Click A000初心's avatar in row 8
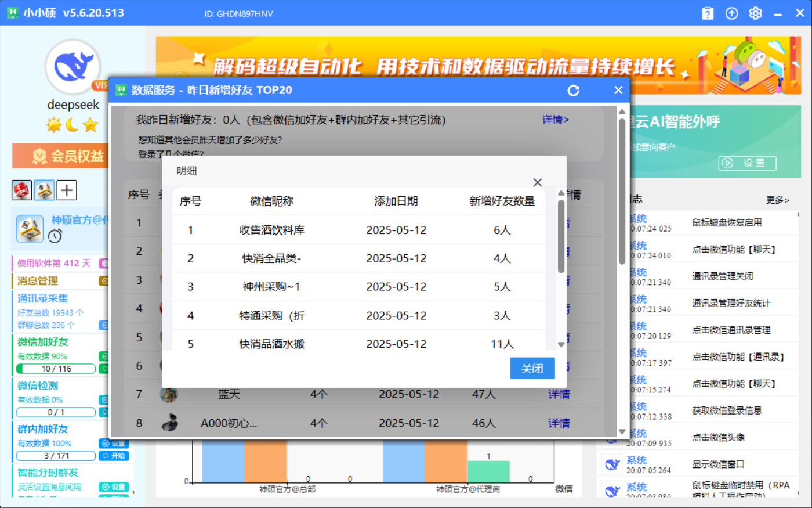The width and height of the screenshot is (812, 508). click(x=169, y=423)
